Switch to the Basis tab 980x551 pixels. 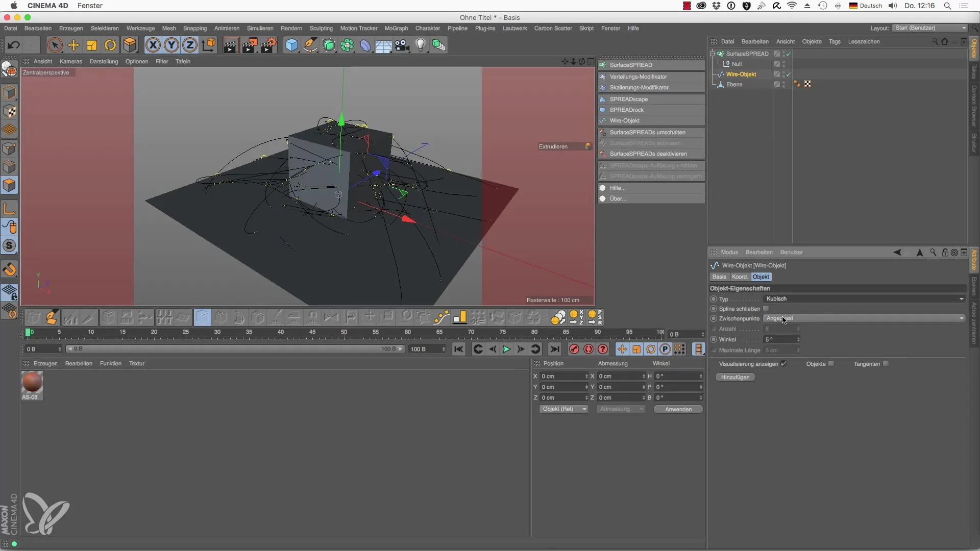coord(719,277)
